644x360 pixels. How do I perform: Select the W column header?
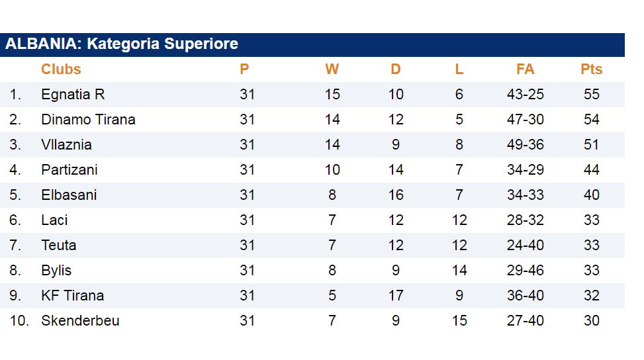click(332, 69)
